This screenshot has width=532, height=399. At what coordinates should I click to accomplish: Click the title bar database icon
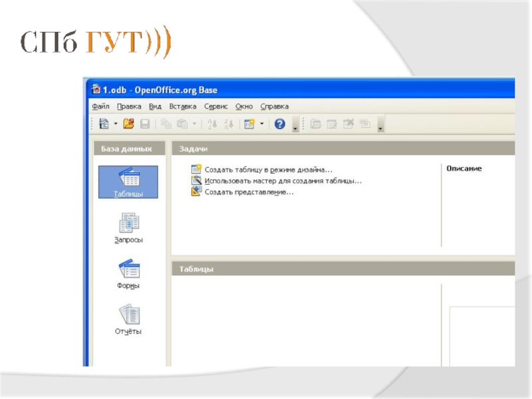(x=96, y=89)
